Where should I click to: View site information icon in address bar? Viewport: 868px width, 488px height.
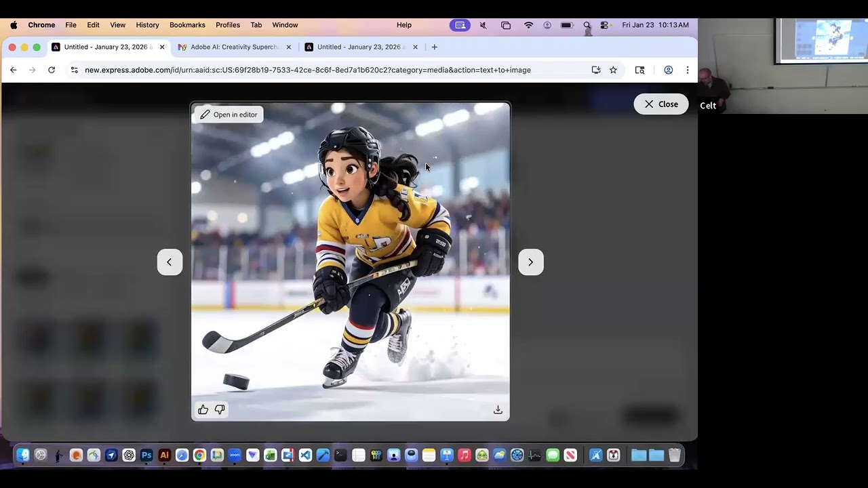[x=74, y=70]
